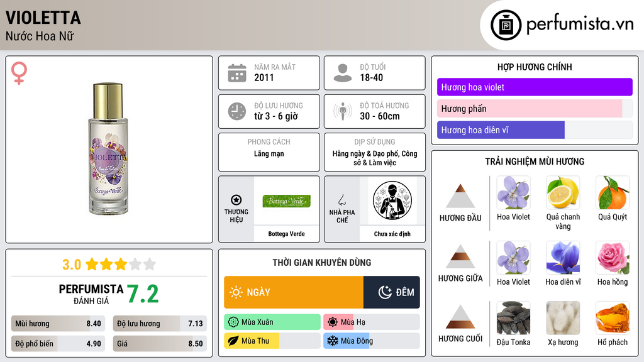Click the sun icon in the Ngày bar
This screenshot has height=362, width=644.
[236, 292]
